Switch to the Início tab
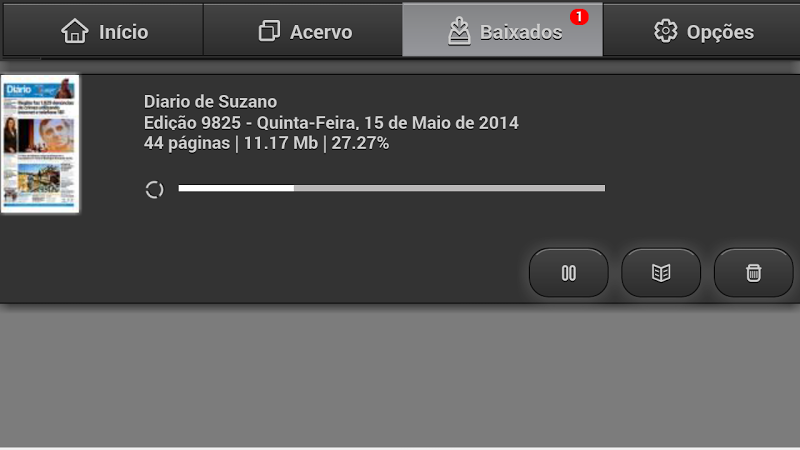The image size is (800, 450). (104, 30)
